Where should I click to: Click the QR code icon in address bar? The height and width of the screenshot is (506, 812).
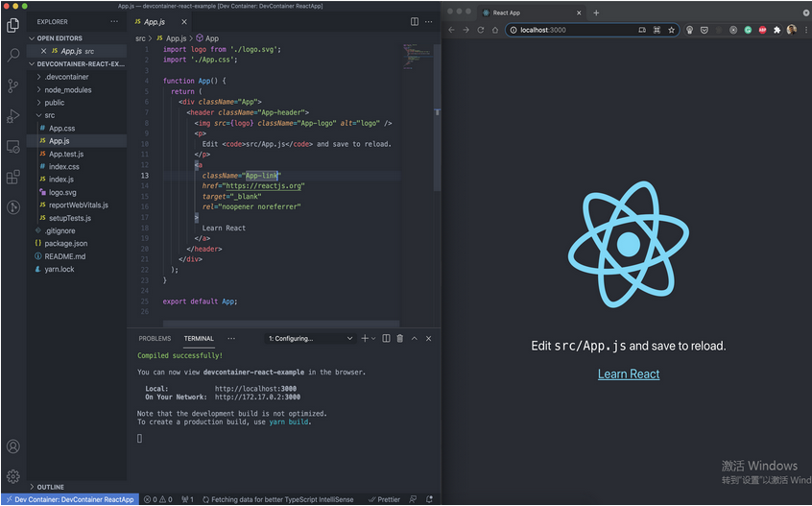657,30
